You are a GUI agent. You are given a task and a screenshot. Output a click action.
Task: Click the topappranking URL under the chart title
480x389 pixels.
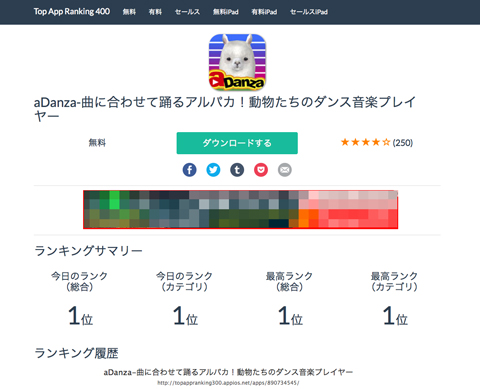point(228,383)
